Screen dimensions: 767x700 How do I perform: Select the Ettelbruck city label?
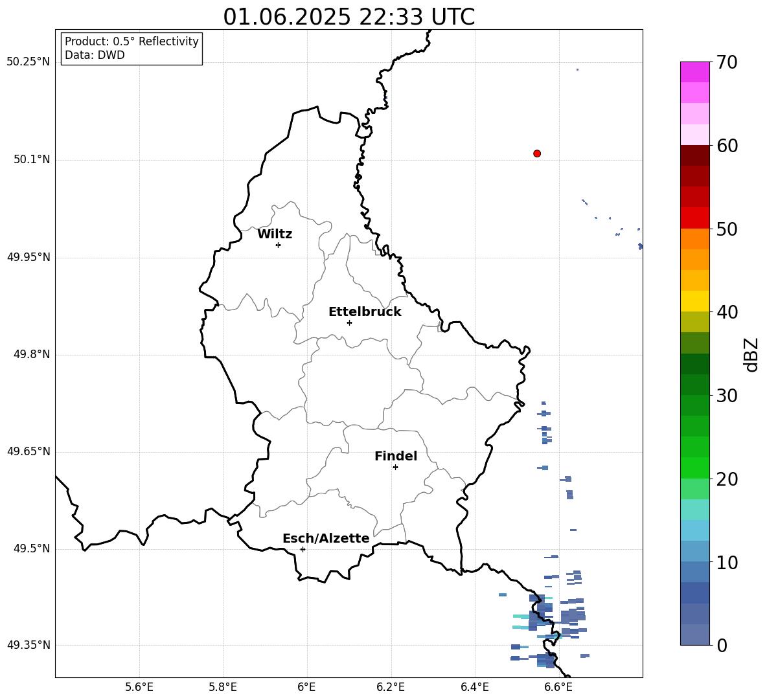pyautogui.click(x=365, y=312)
